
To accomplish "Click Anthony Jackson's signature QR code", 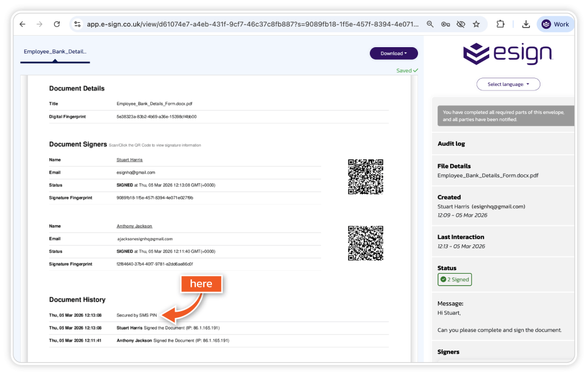I will pos(365,244).
